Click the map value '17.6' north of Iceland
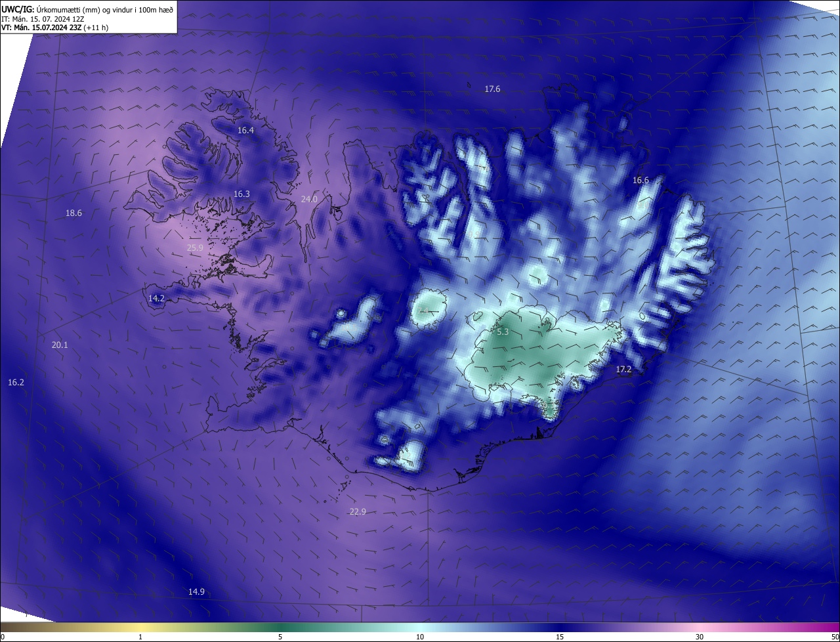Viewport: 840px width, 642px height. tap(492, 89)
